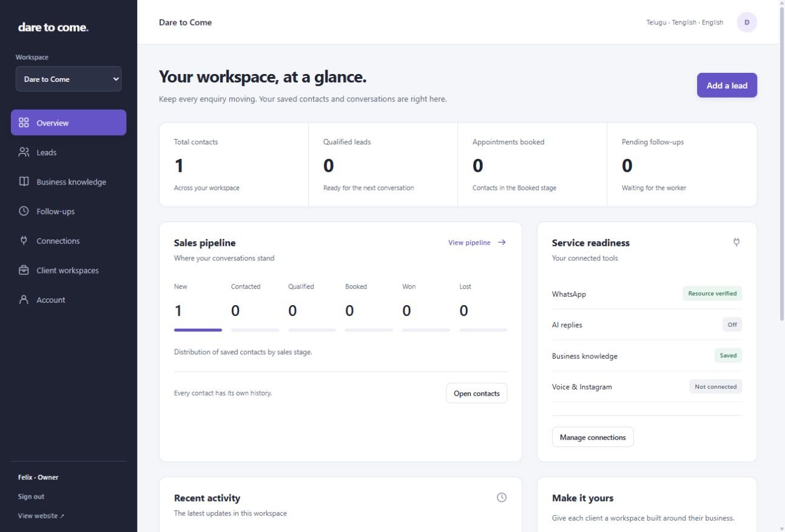Click the Voice & Instagram row label
785x532 pixels.
pos(582,387)
